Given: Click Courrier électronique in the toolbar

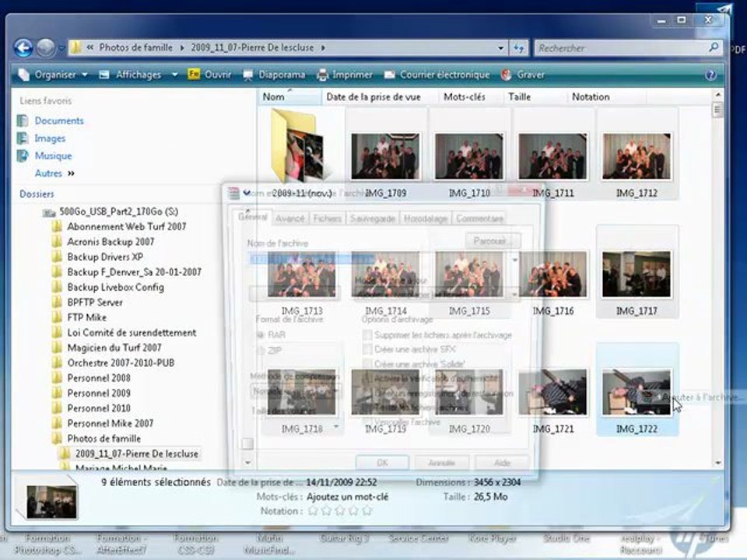Looking at the screenshot, I should point(437,75).
